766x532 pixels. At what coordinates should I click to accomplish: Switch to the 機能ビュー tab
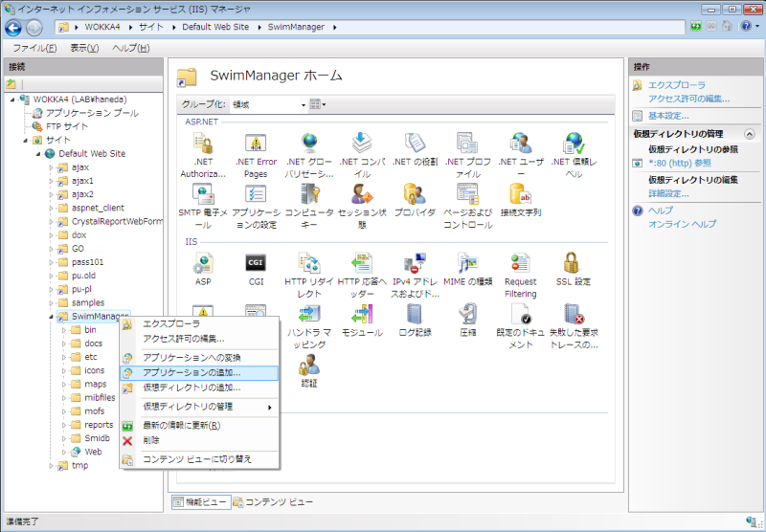coord(201,501)
